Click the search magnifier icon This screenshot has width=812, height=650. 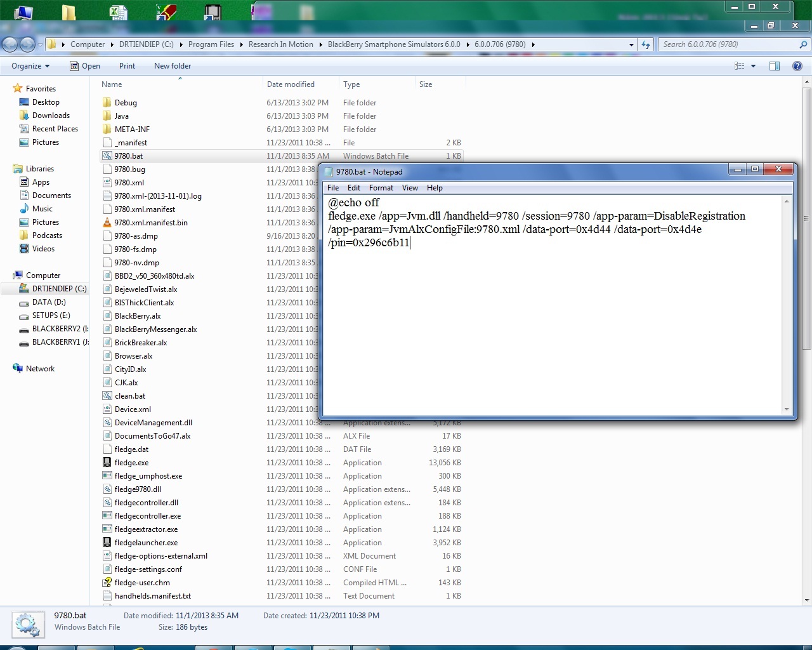tap(803, 44)
